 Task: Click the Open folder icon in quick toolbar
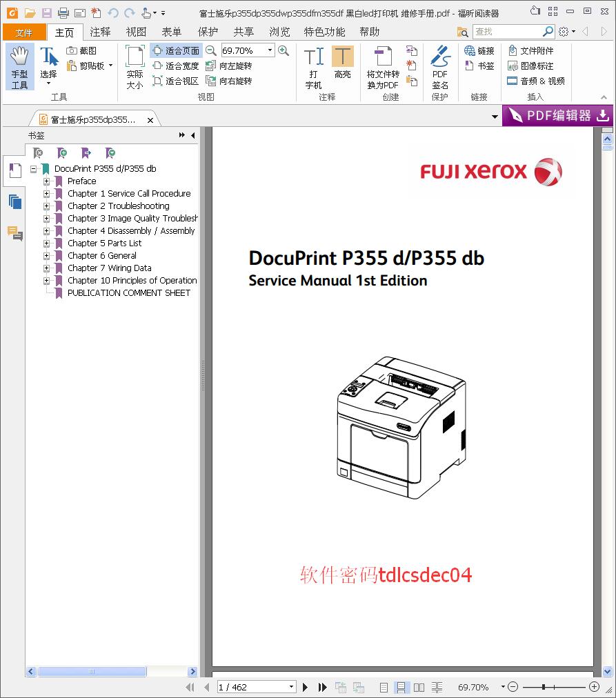pyautogui.click(x=30, y=13)
